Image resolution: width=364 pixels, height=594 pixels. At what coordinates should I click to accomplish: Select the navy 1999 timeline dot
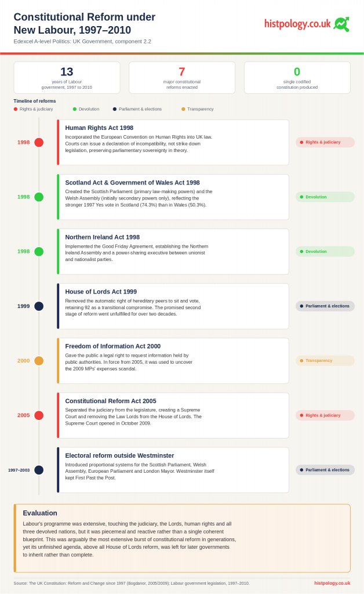(x=39, y=306)
